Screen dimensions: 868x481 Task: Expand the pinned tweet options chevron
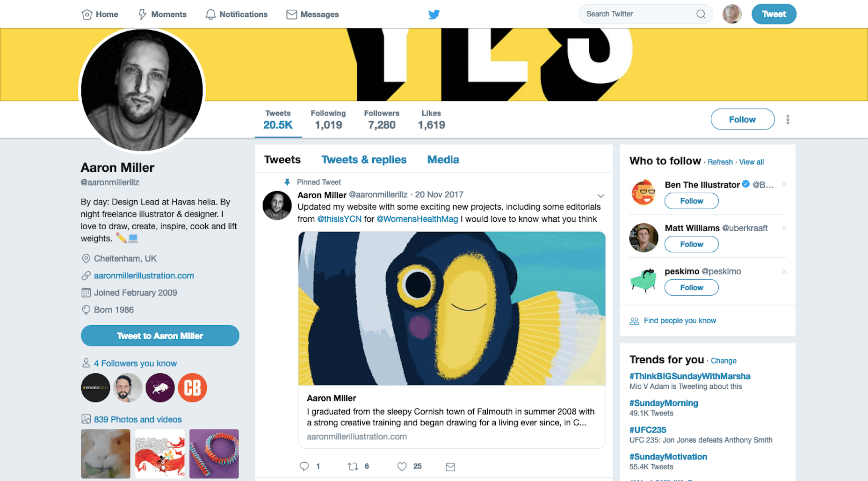click(x=601, y=196)
